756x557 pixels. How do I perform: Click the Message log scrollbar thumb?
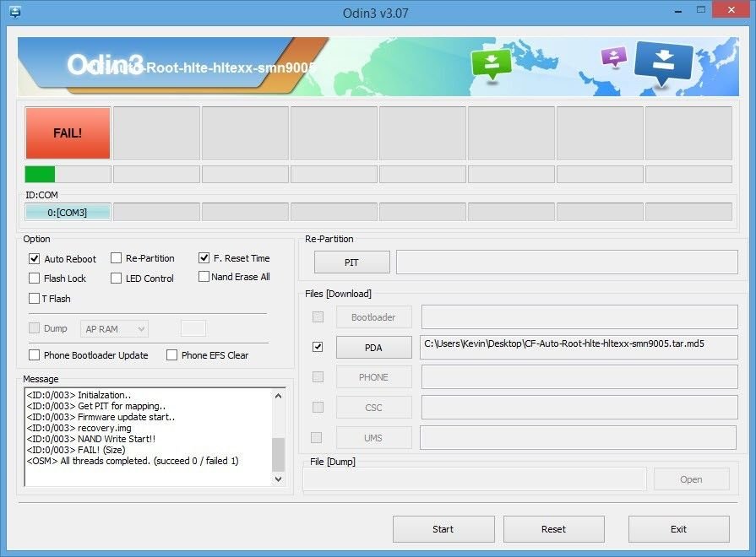pyautogui.click(x=278, y=454)
